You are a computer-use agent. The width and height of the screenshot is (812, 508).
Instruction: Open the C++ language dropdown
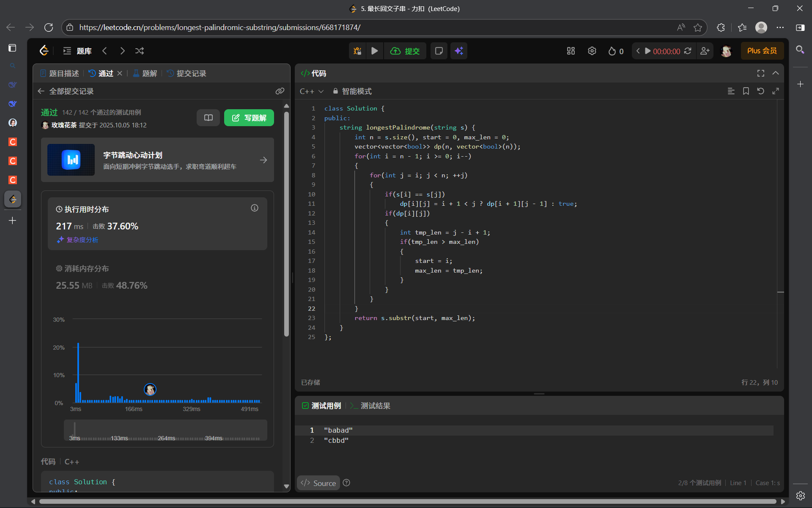click(x=312, y=91)
